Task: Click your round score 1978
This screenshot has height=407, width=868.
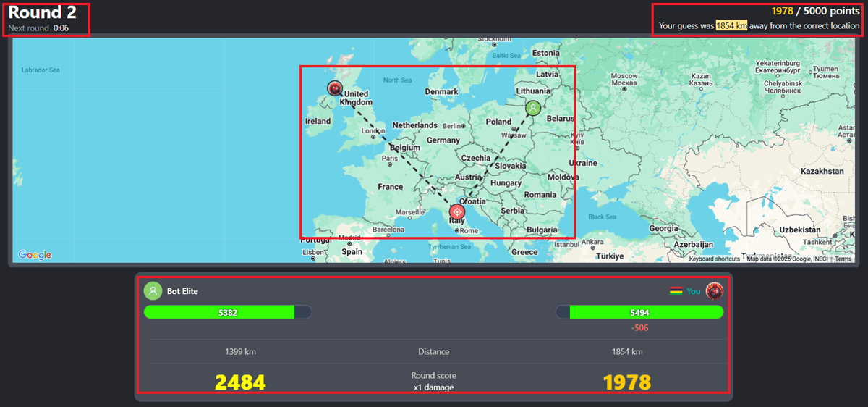Action: point(626,382)
